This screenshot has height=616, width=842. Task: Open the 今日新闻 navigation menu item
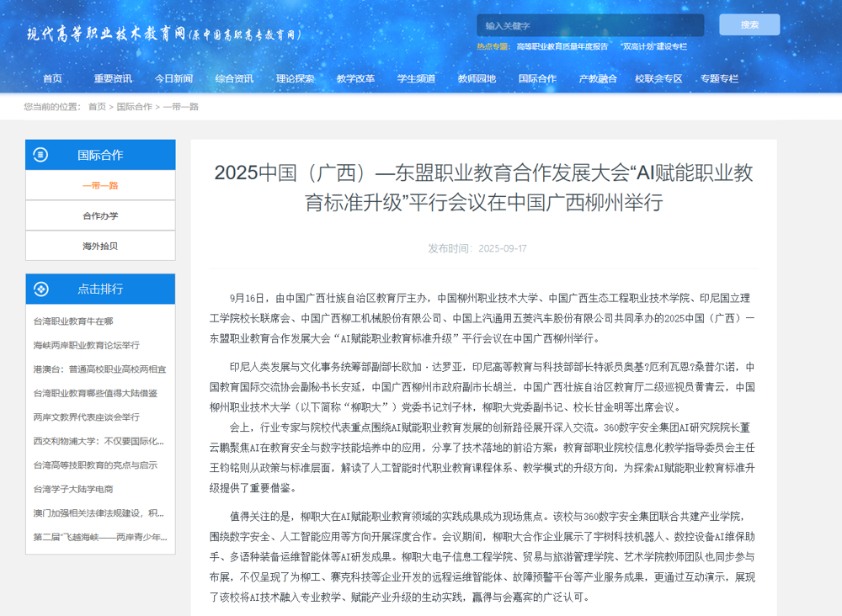tap(173, 78)
